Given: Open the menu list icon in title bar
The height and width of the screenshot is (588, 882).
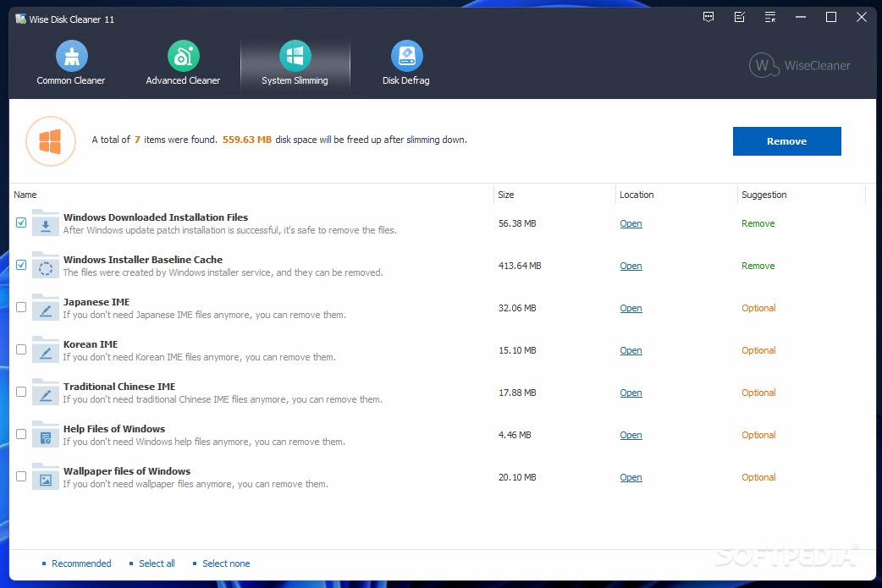Looking at the screenshot, I should (770, 18).
